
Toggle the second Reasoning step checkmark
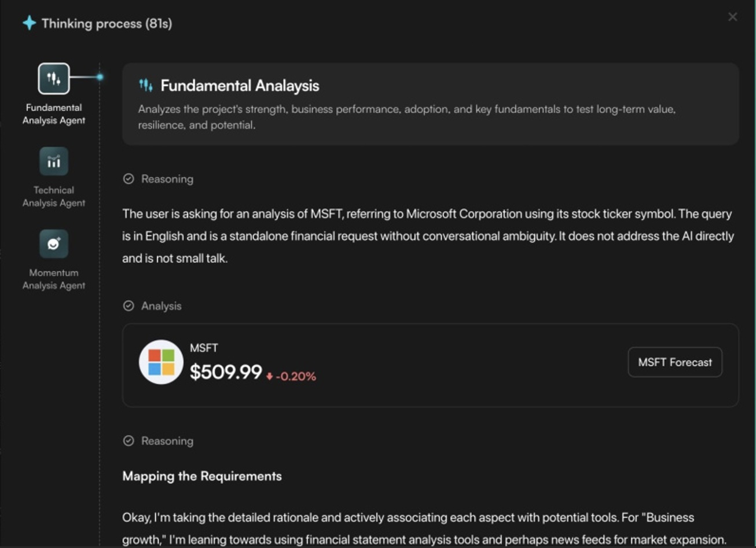coord(129,441)
